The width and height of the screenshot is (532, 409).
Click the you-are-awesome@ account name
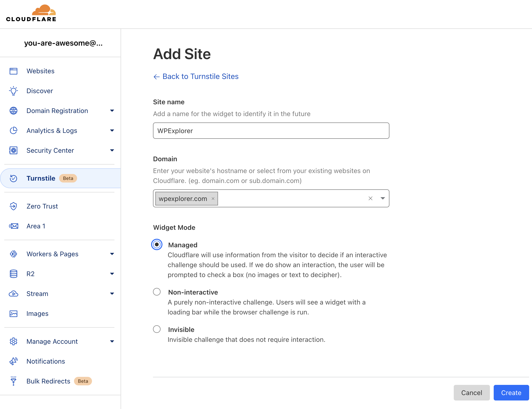63,43
